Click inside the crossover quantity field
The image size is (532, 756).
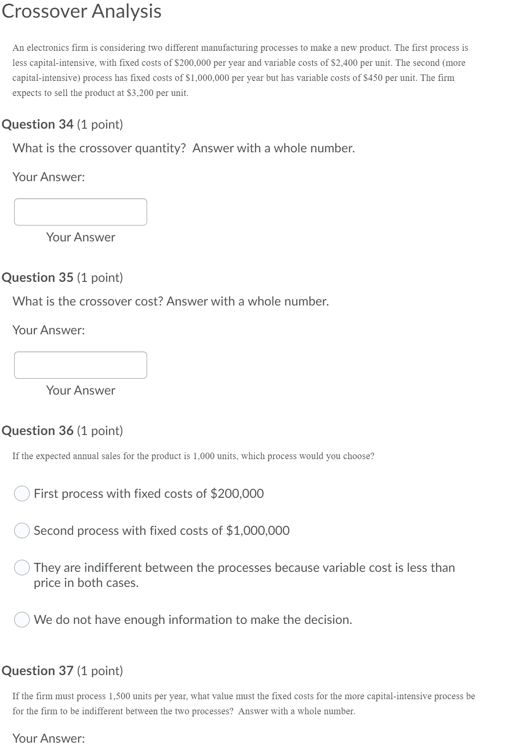point(81,212)
